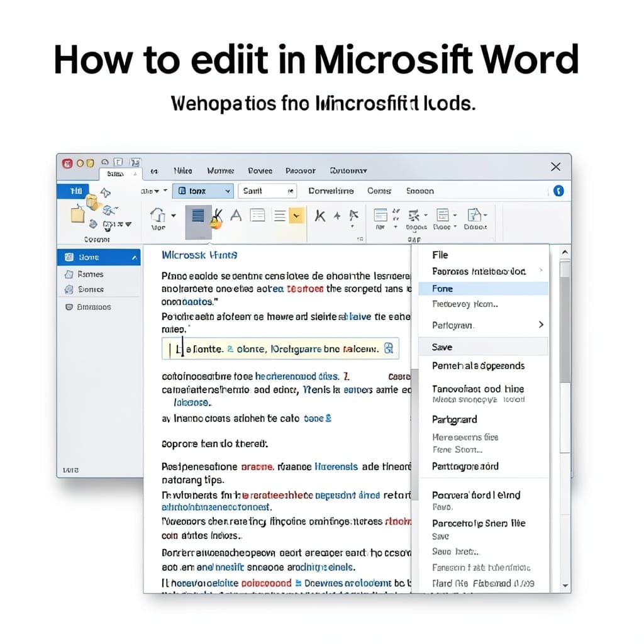Viewport: 644px width, 644px height.
Task: Open dropdown arrow next to Dogois icon
Action: pyautogui.click(x=426, y=215)
